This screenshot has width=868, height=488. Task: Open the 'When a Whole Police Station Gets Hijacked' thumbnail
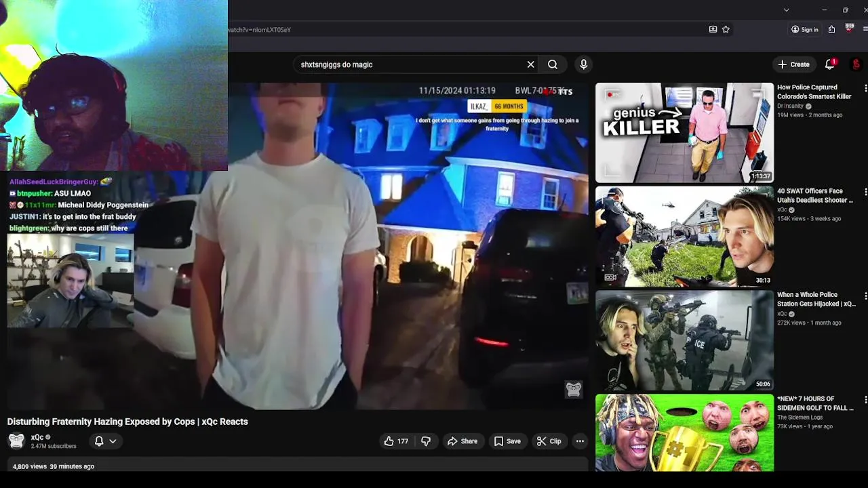tap(684, 341)
